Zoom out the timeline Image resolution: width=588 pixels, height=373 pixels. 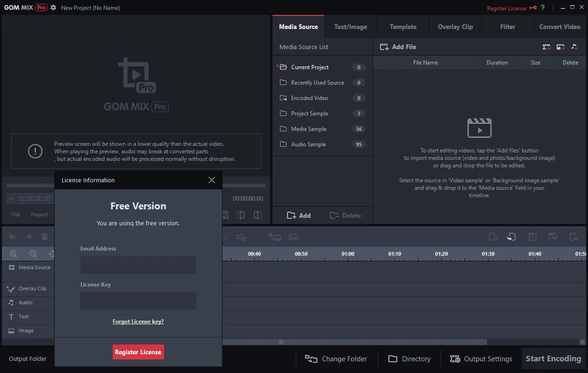click(x=33, y=254)
